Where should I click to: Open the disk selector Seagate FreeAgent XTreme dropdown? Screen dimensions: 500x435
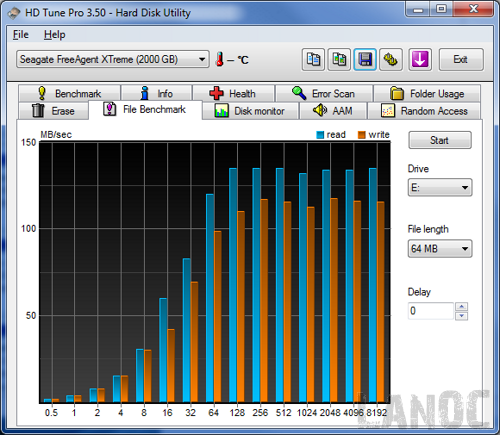[x=113, y=59]
